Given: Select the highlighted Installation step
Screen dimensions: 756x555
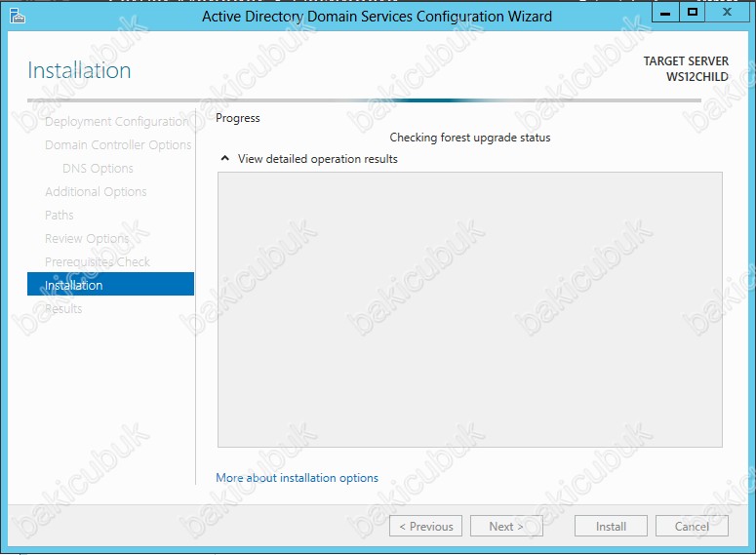Looking at the screenshot, I should pos(110,284).
